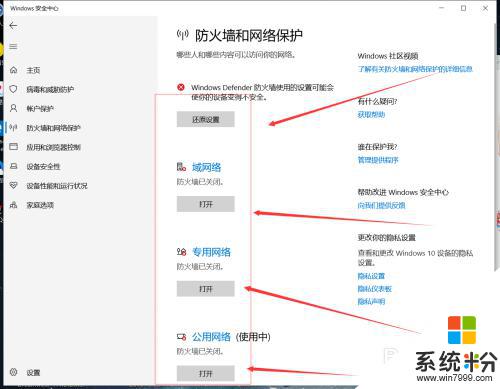
Task: Open the 专用网络 link
Action: click(x=211, y=252)
